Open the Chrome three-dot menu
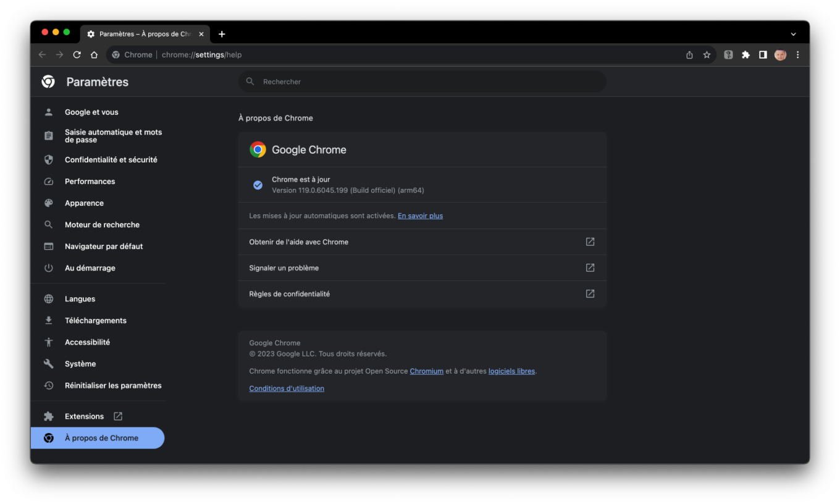The width and height of the screenshot is (840, 504). [797, 55]
